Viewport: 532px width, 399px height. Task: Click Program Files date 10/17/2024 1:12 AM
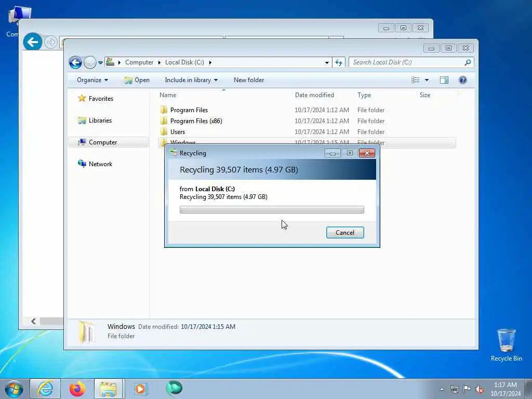click(322, 110)
